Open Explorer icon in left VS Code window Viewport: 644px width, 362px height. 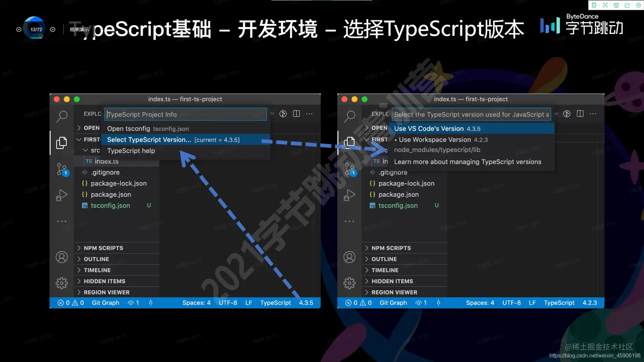62,143
